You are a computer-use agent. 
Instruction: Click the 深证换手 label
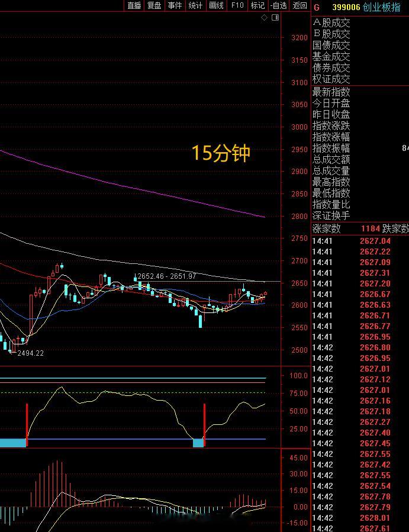[331, 215]
